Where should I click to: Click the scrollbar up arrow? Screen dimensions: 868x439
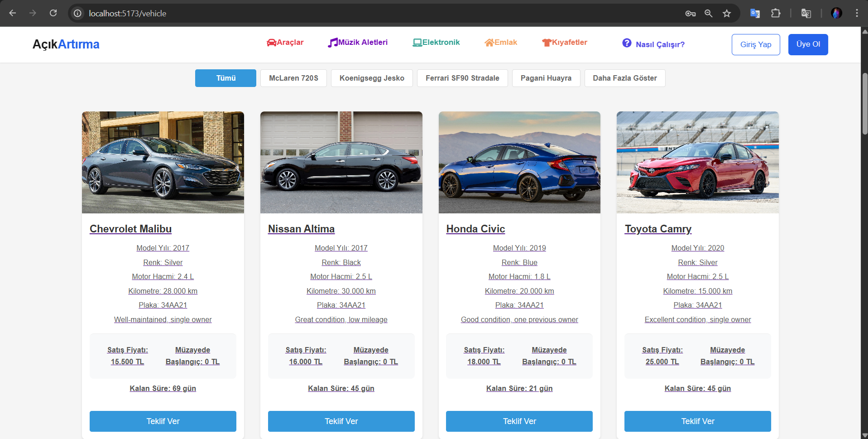864,31
